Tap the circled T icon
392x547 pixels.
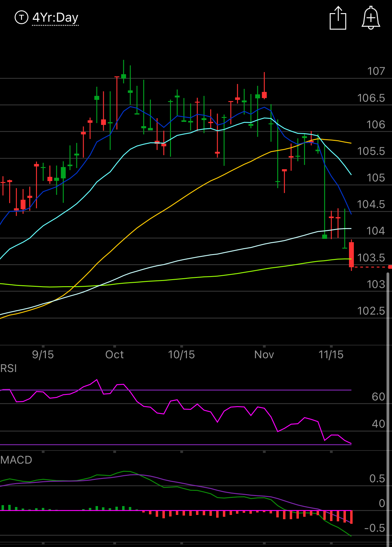[21, 17]
